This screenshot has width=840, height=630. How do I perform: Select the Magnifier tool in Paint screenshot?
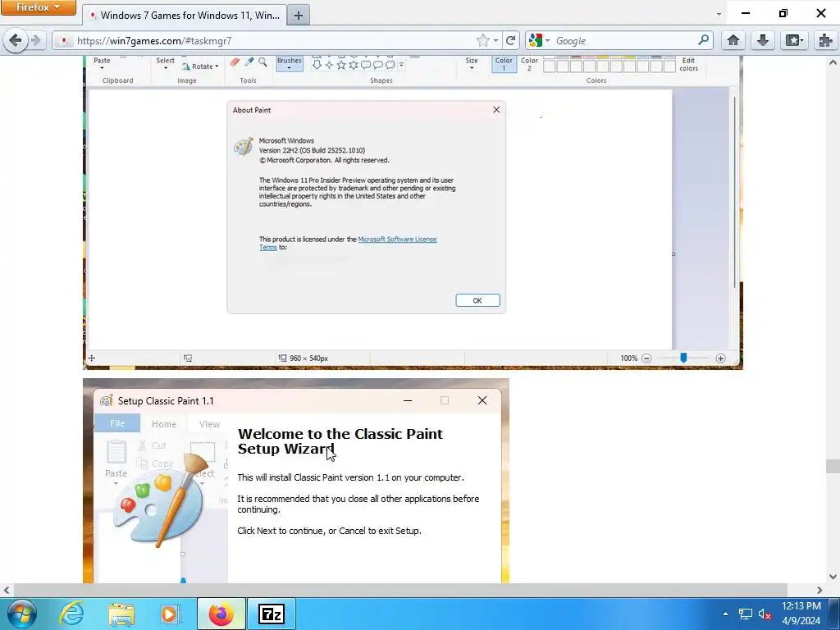[262, 62]
